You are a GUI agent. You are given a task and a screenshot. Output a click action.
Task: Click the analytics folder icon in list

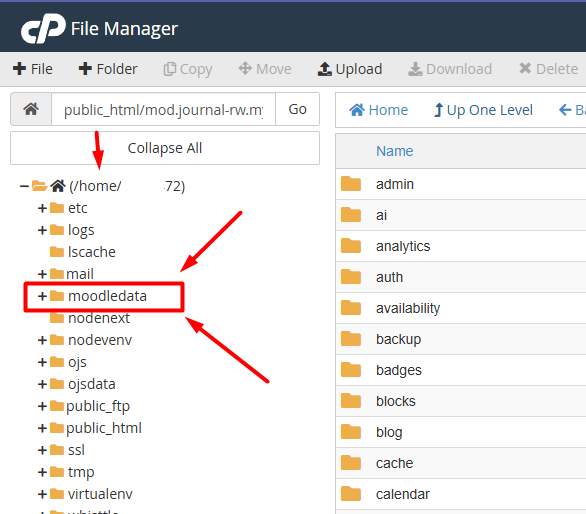(351, 246)
